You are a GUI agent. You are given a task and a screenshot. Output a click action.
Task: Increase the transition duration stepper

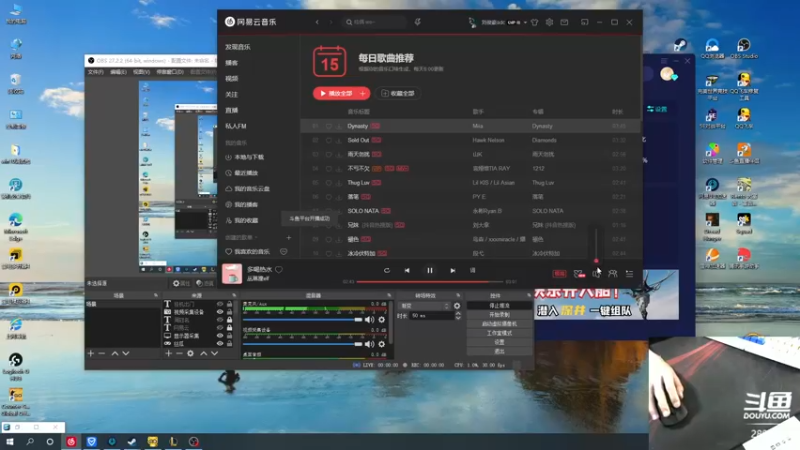pyautogui.click(x=458, y=314)
